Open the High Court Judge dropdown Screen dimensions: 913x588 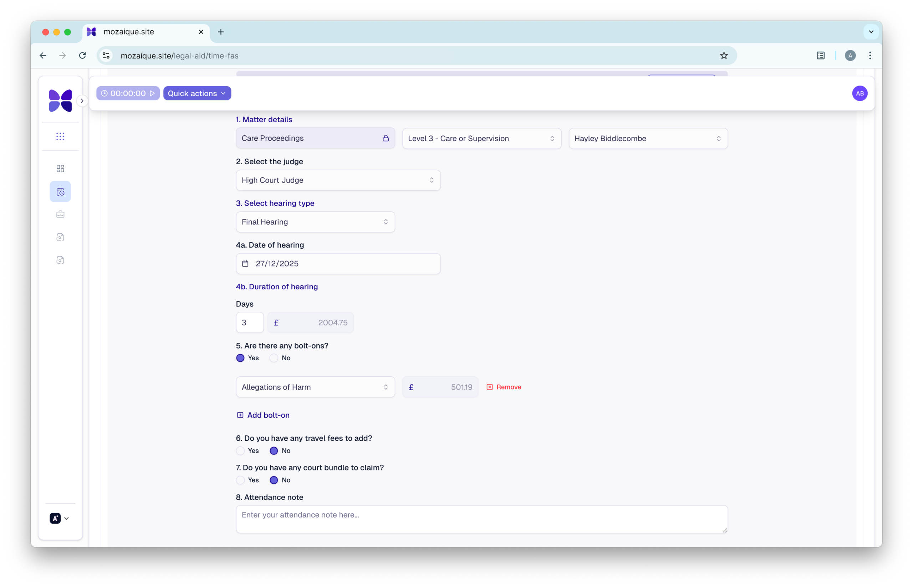338,180
